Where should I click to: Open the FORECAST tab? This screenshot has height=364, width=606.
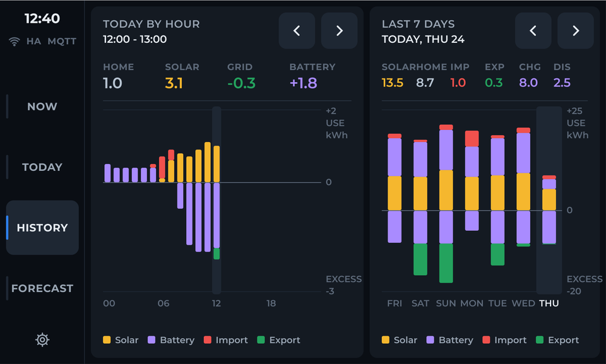coord(42,288)
